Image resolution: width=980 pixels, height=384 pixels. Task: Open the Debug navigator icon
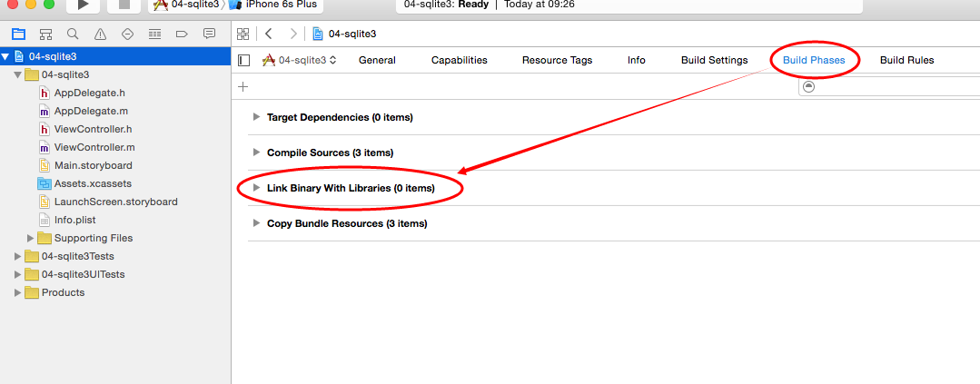(154, 34)
